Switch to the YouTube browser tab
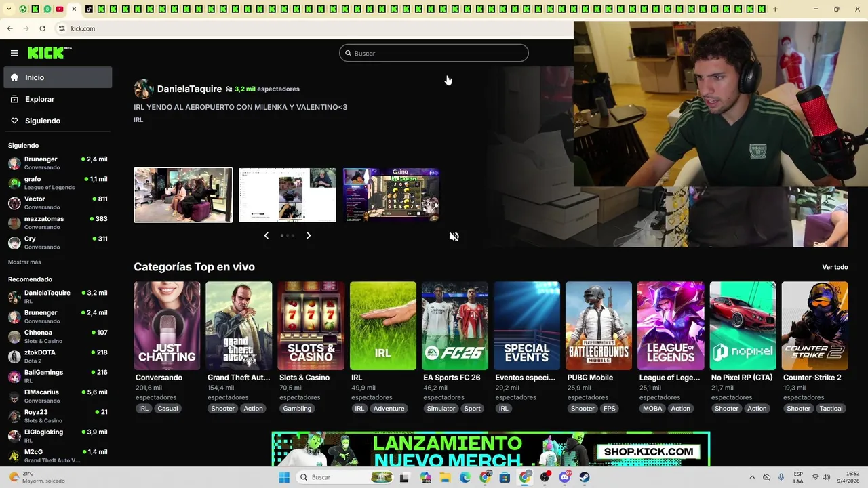The image size is (868, 488). coord(60,9)
